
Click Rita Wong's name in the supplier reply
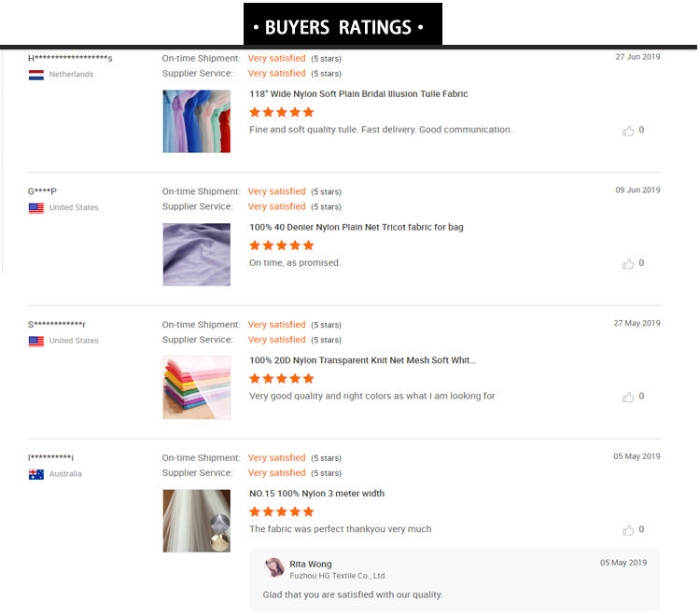(311, 564)
